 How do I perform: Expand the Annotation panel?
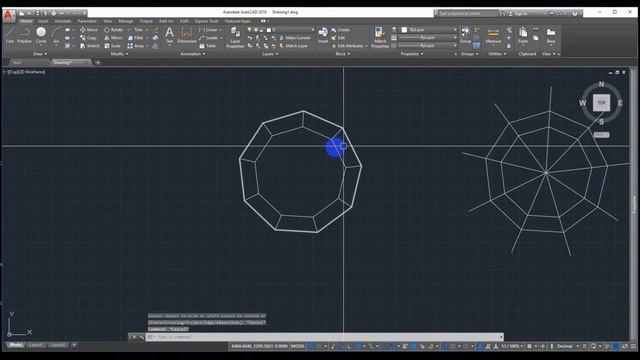point(193,54)
